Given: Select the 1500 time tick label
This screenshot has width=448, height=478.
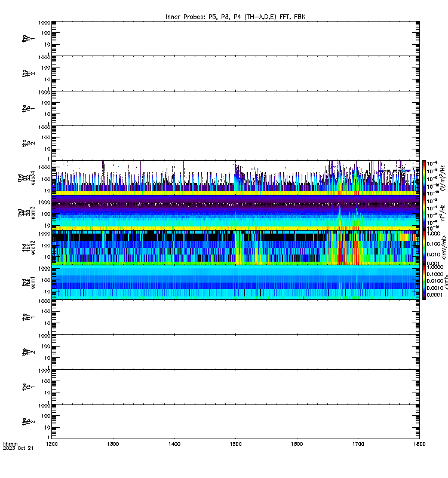Looking at the screenshot, I should 235,444.
